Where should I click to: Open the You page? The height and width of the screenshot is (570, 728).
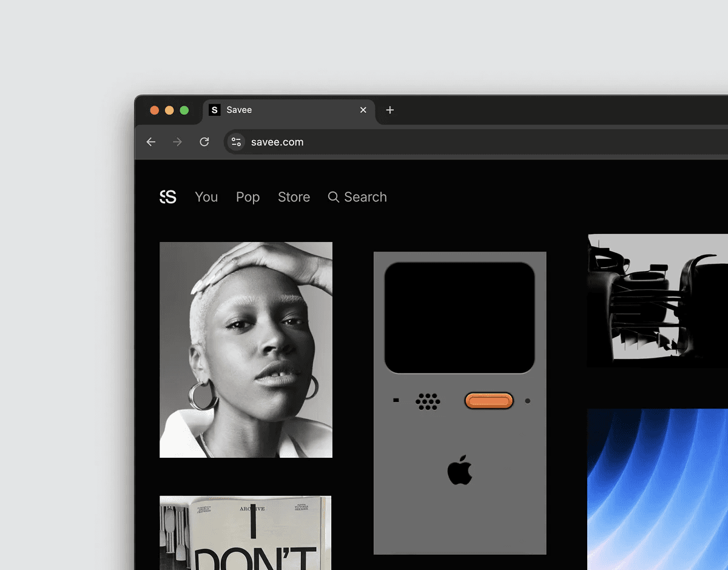(x=206, y=197)
